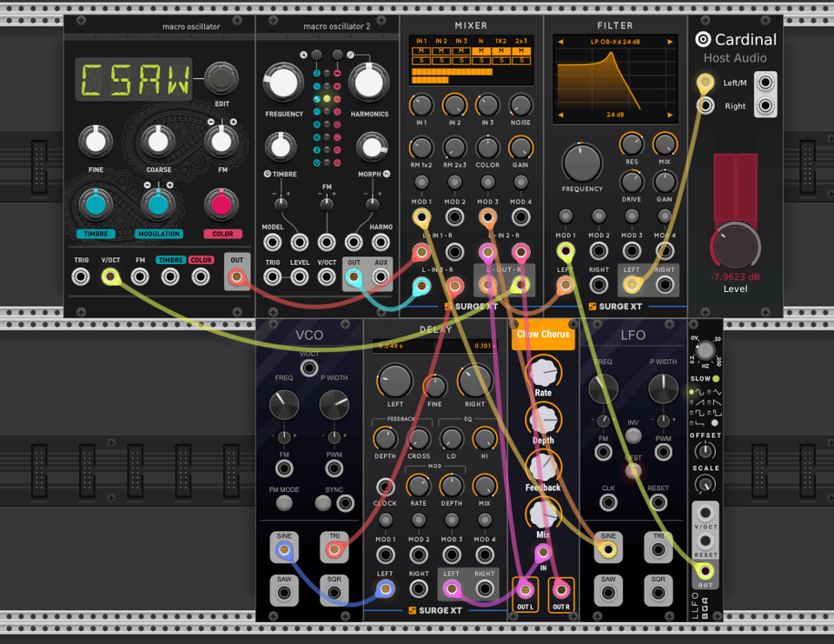Click the Solo button for the IN 3 channel

click(x=461, y=60)
